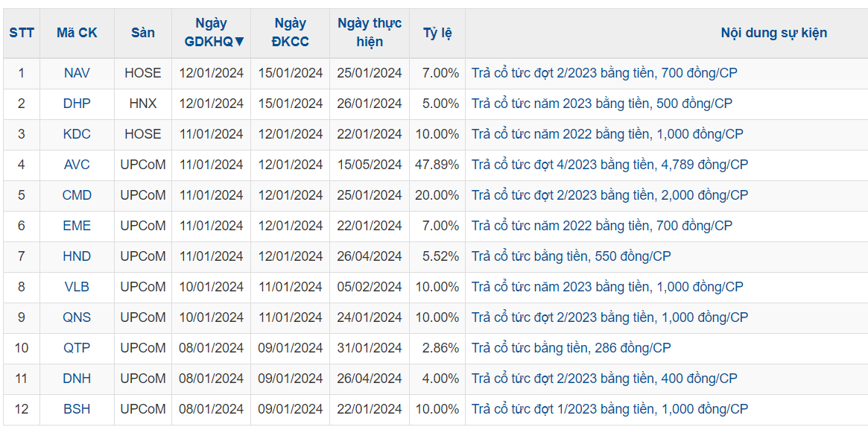868x427 pixels.
Task: Open QNS stock symbol link
Action: click(x=77, y=317)
